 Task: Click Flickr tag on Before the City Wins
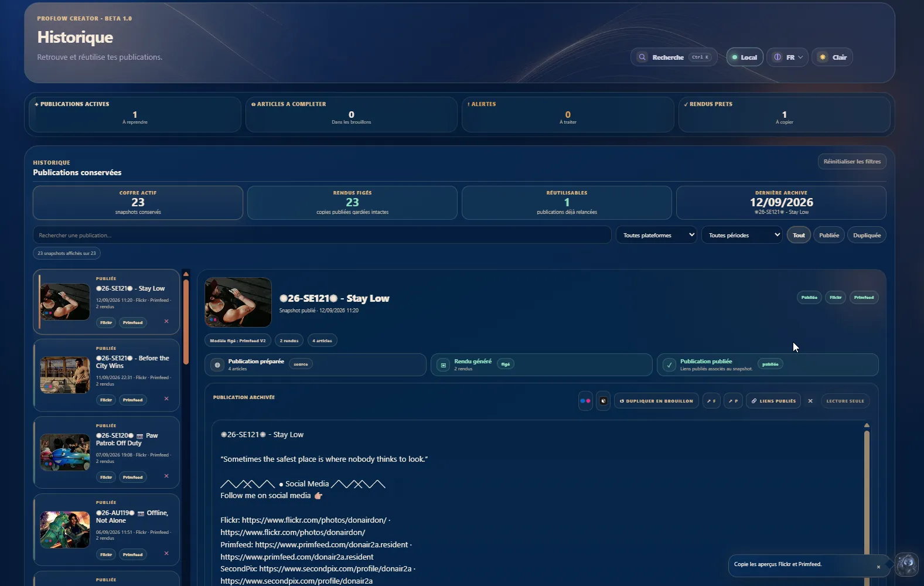(x=106, y=400)
